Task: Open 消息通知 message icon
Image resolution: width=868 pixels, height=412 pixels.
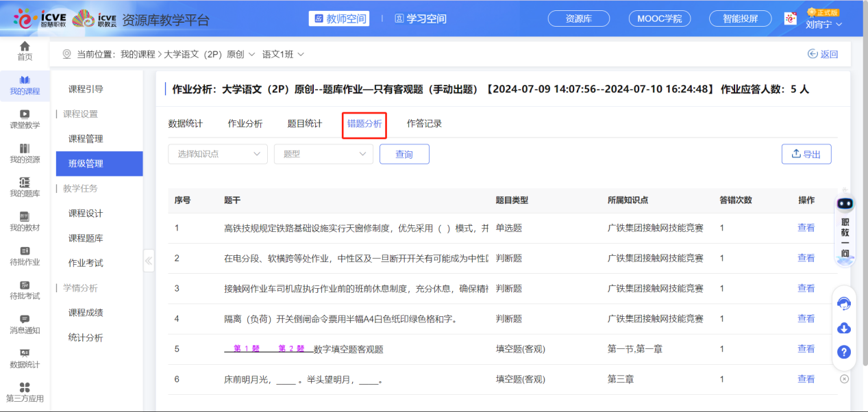Action: (25, 319)
